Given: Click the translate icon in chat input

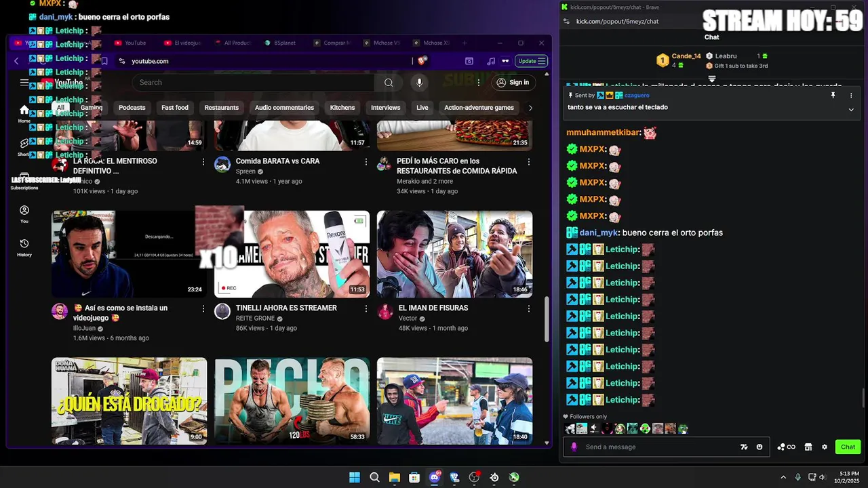Looking at the screenshot, I should click(744, 447).
